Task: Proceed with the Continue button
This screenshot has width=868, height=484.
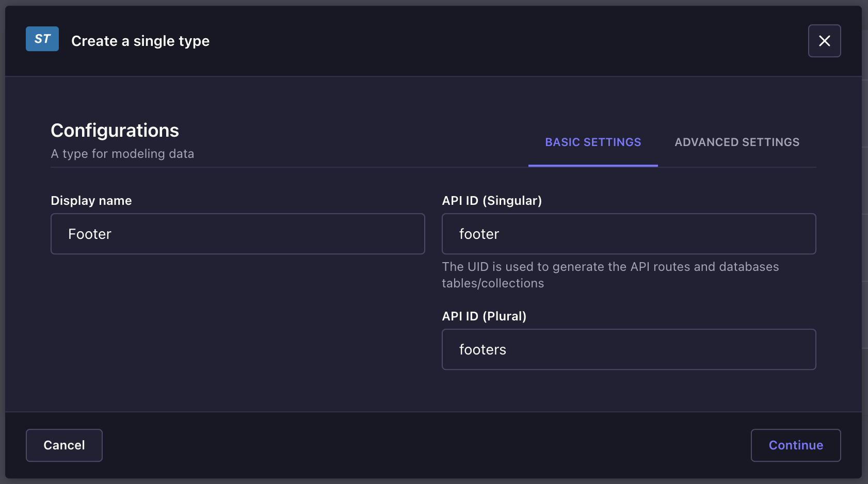Action: pyautogui.click(x=795, y=445)
